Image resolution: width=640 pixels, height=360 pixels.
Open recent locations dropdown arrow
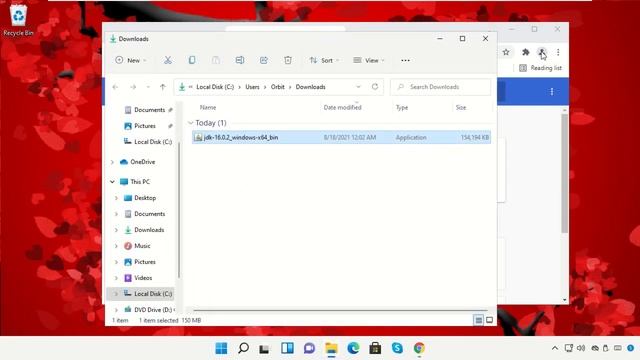pyautogui.click(x=148, y=87)
